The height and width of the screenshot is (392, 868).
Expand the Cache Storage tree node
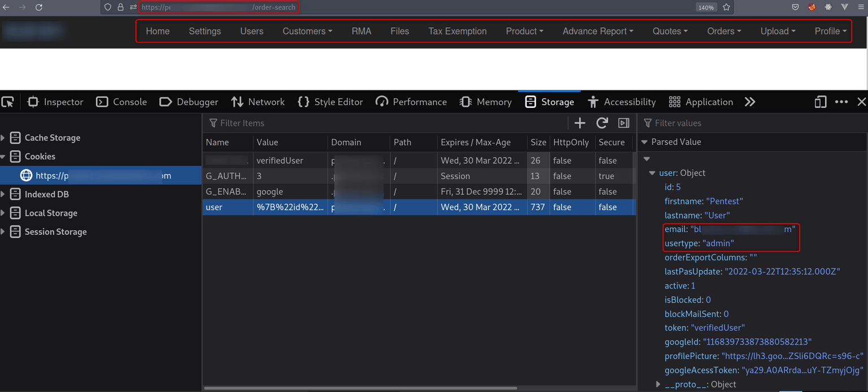tap(3, 138)
